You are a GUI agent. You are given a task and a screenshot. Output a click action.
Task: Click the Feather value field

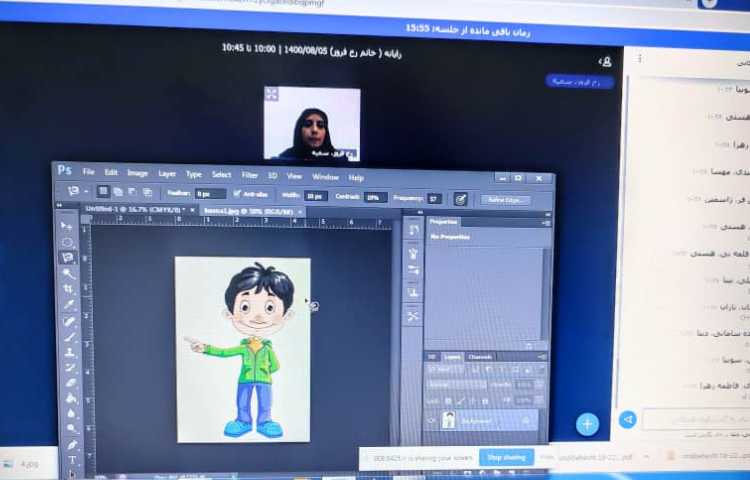210,194
